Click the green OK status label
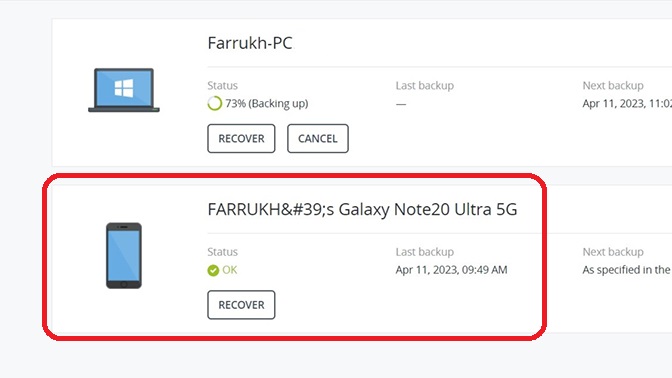Image resolution: width=672 pixels, height=378 pixels. pos(230,270)
